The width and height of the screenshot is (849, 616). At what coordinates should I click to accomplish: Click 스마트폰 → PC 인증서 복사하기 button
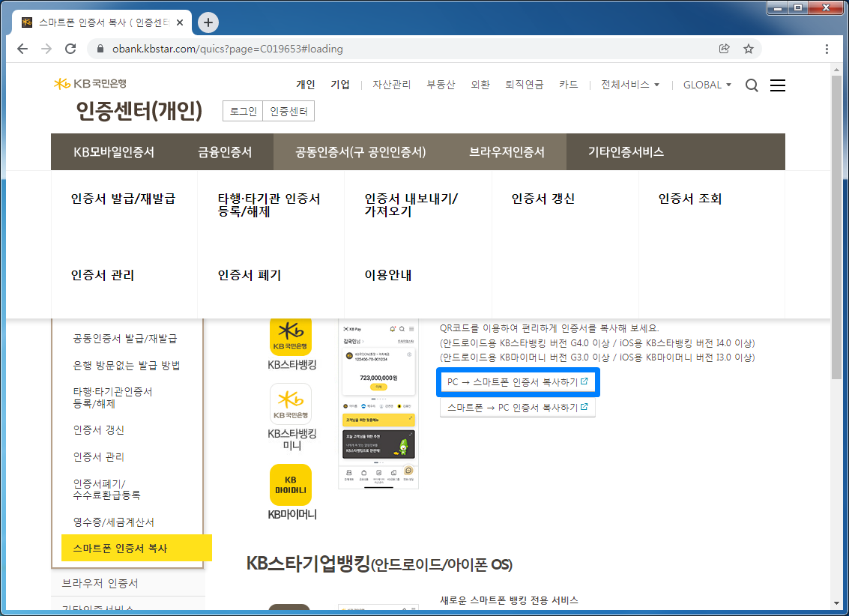pos(518,407)
